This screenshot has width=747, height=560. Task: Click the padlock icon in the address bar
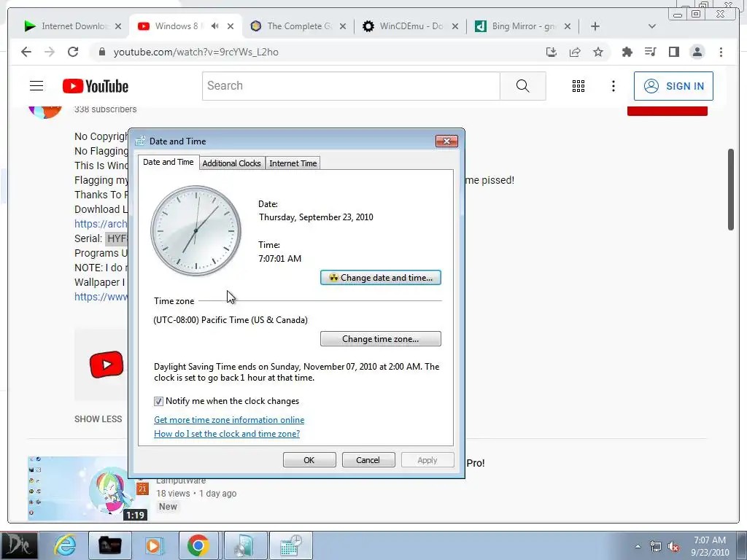(x=101, y=52)
